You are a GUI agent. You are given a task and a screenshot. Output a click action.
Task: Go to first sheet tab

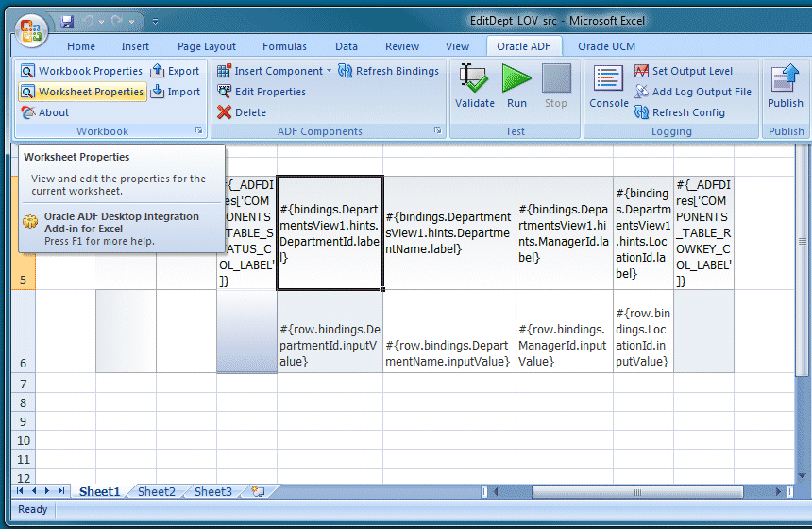pos(20,490)
